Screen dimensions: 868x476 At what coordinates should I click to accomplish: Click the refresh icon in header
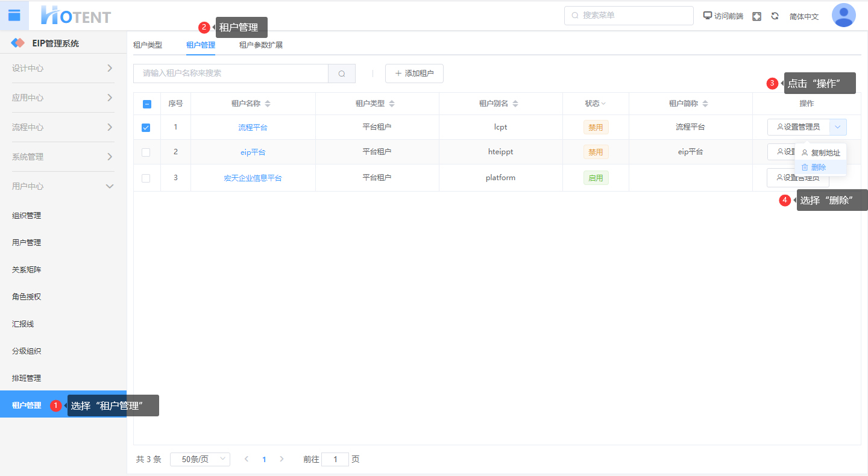point(775,16)
